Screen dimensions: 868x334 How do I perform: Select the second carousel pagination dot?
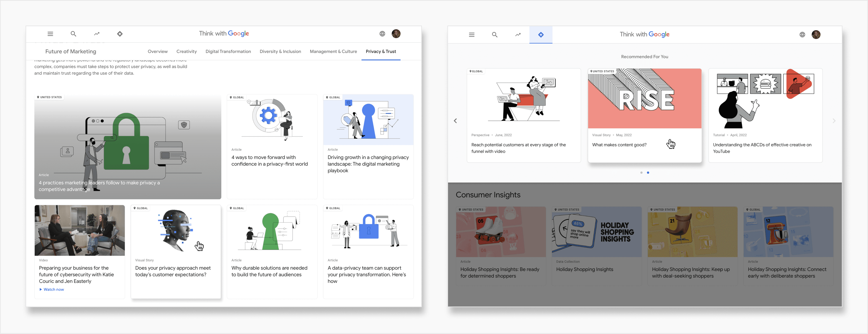click(x=648, y=173)
